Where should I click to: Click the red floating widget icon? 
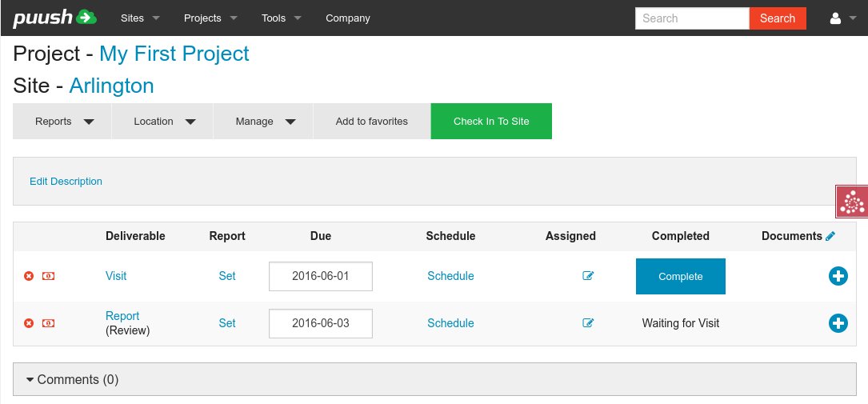tap(852, 202)
